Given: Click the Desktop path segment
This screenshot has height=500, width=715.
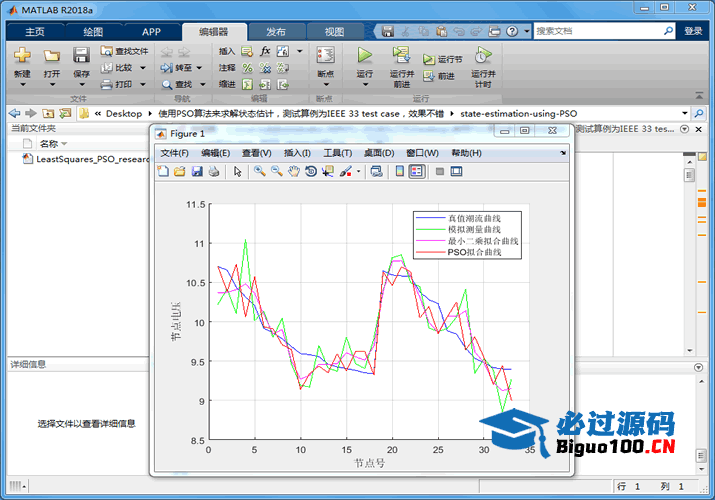Looking at the screenshot, I should point(124,113).
